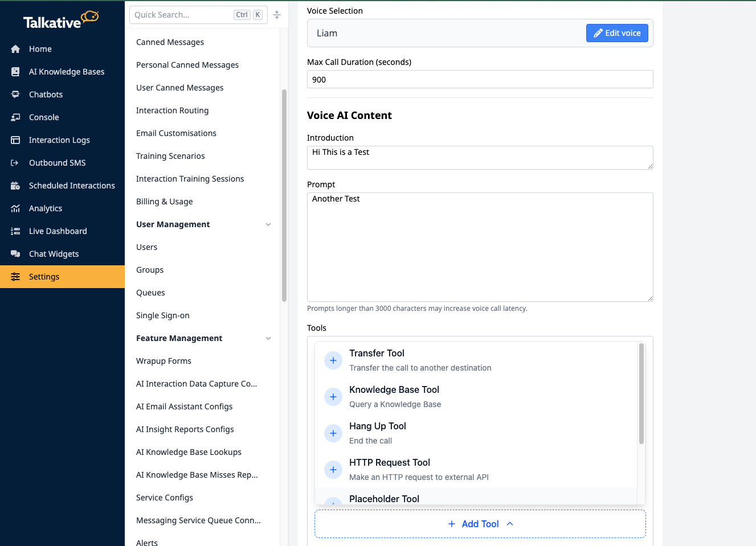The height and width of the screenshot is (546, 756).
Task: Click the Max Call Duration field
Action: (x=480, y=80)
